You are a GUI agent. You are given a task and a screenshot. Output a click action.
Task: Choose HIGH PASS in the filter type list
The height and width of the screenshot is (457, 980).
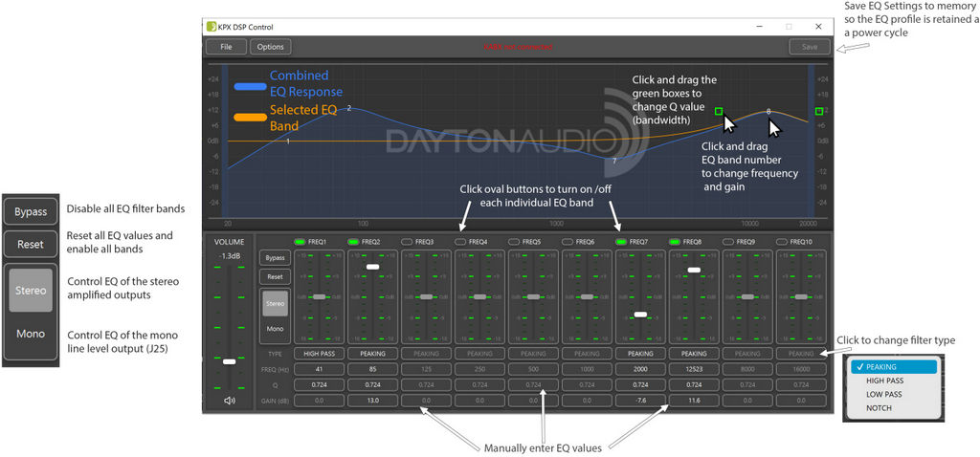point(894,381)
